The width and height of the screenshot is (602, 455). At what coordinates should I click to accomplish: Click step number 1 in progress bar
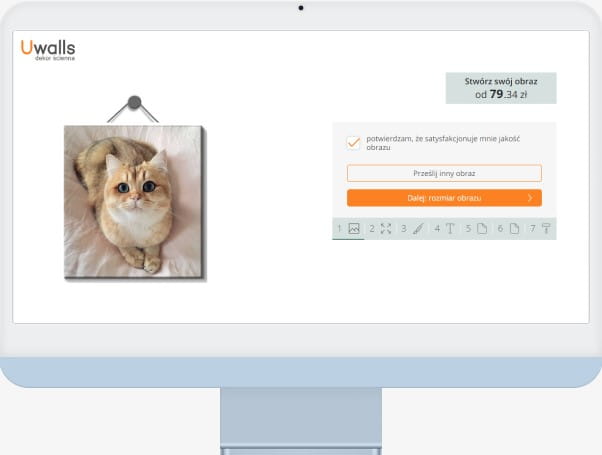(340, 229)
